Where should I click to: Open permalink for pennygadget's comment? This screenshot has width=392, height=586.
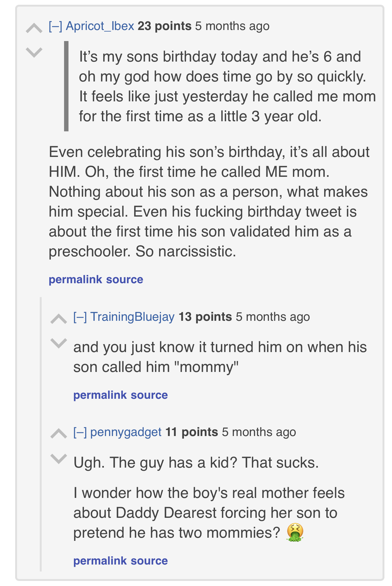(x=100, y=561)
